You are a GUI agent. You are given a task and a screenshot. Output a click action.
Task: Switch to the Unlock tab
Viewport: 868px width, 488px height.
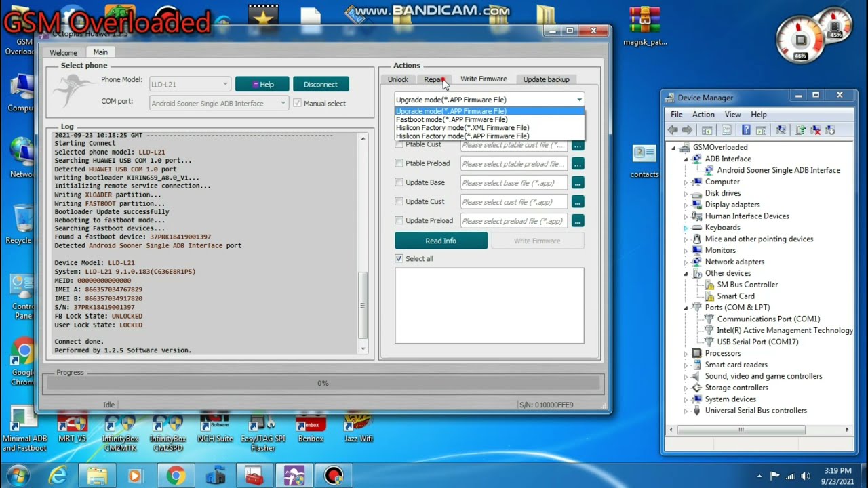click(398, 79)
